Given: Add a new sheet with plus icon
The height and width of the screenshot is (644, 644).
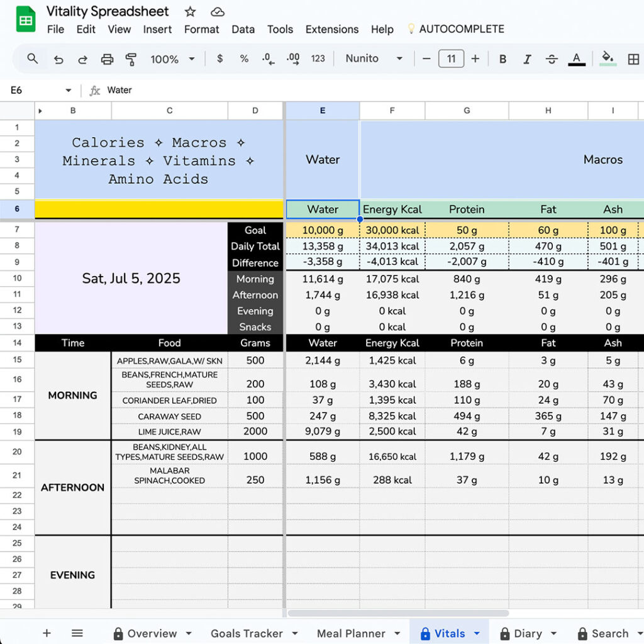Looking at the screenshot, I should (x=47, y=633).
